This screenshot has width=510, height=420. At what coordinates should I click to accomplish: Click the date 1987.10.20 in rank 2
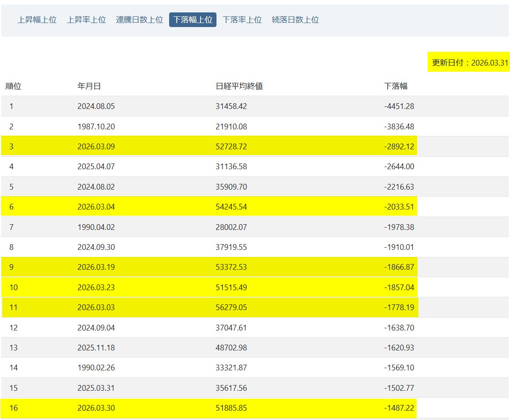point(96,127)
